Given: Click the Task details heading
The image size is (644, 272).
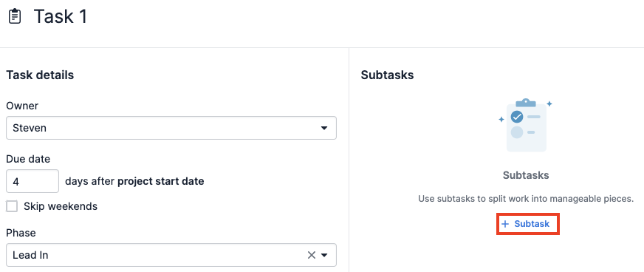Looking at the screenshot, I should (40, 75).
